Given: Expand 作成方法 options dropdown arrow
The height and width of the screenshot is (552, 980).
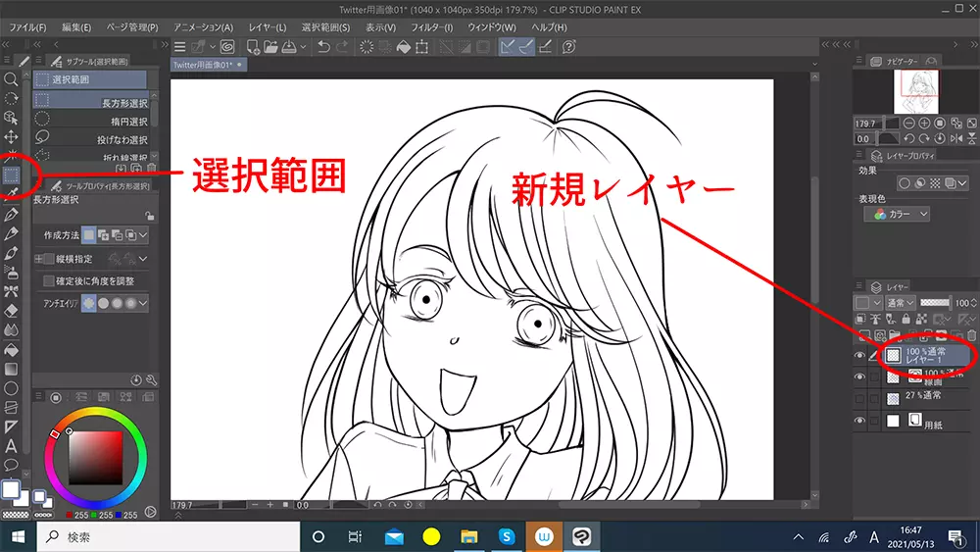Looking at the screenshot, I should [143, 235].
